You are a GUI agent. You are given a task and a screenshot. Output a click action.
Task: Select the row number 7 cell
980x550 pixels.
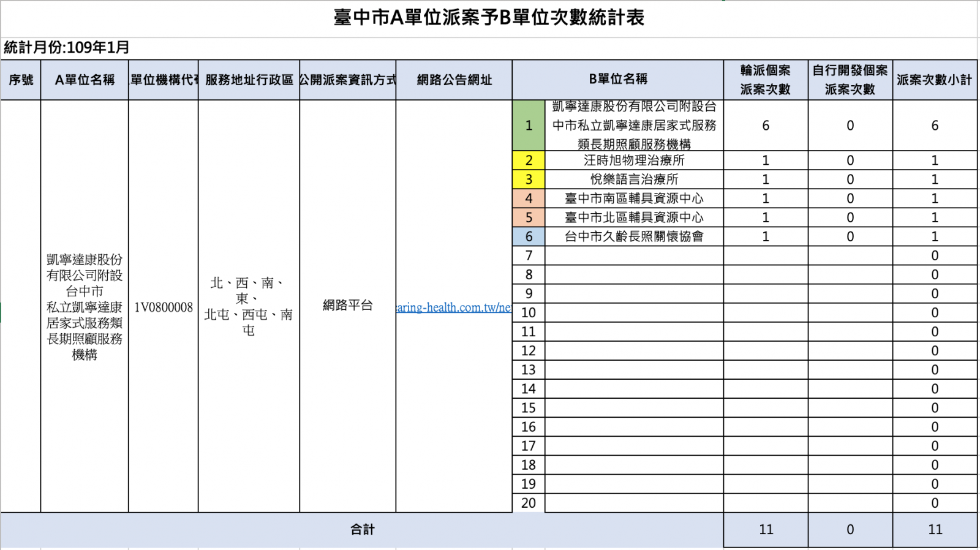point(529,255)
